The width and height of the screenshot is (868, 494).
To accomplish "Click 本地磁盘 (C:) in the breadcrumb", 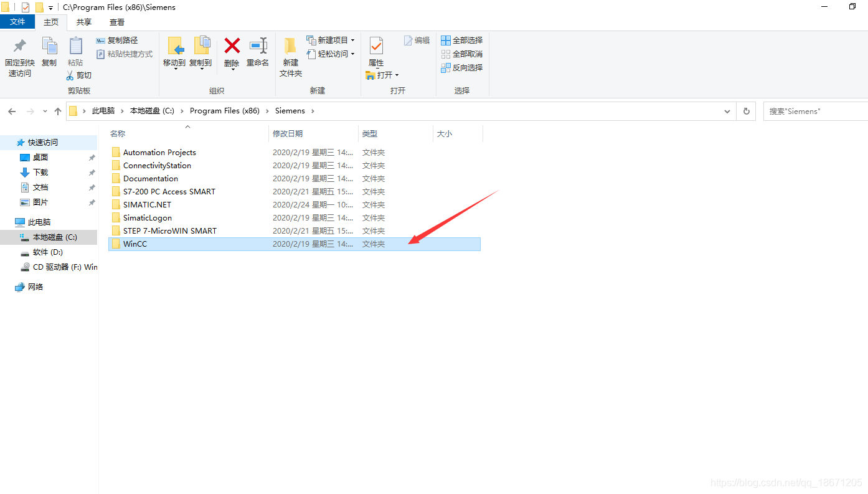I will pyautogui.click(x=152, y=111).
